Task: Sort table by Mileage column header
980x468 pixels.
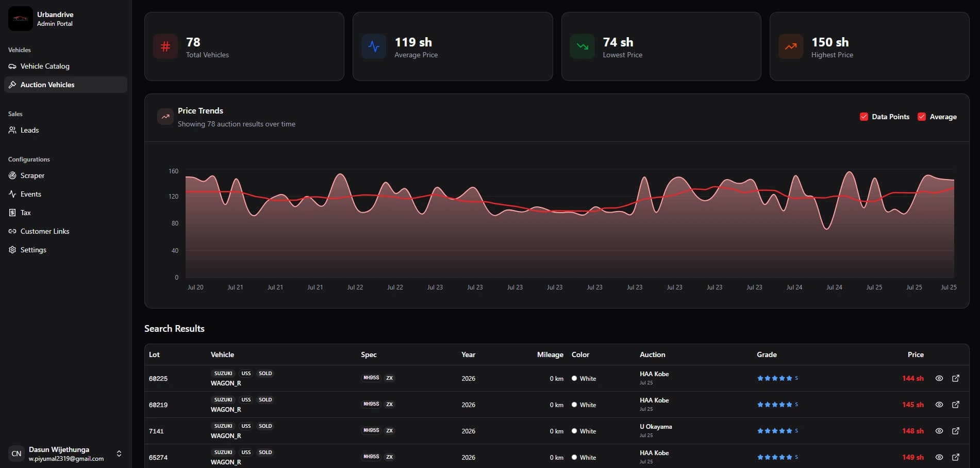Action: click(x=550, y=354)
